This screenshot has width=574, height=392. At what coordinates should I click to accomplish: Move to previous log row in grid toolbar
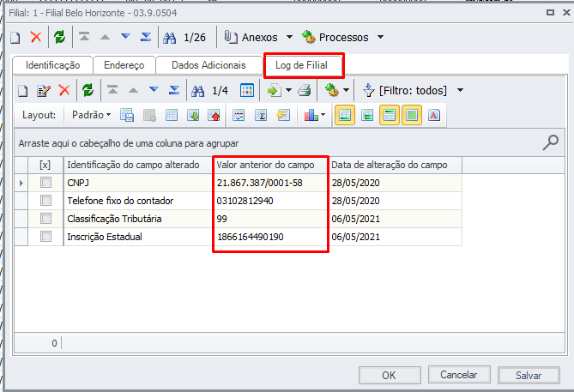pyautogui.click(x=133, y=90)
